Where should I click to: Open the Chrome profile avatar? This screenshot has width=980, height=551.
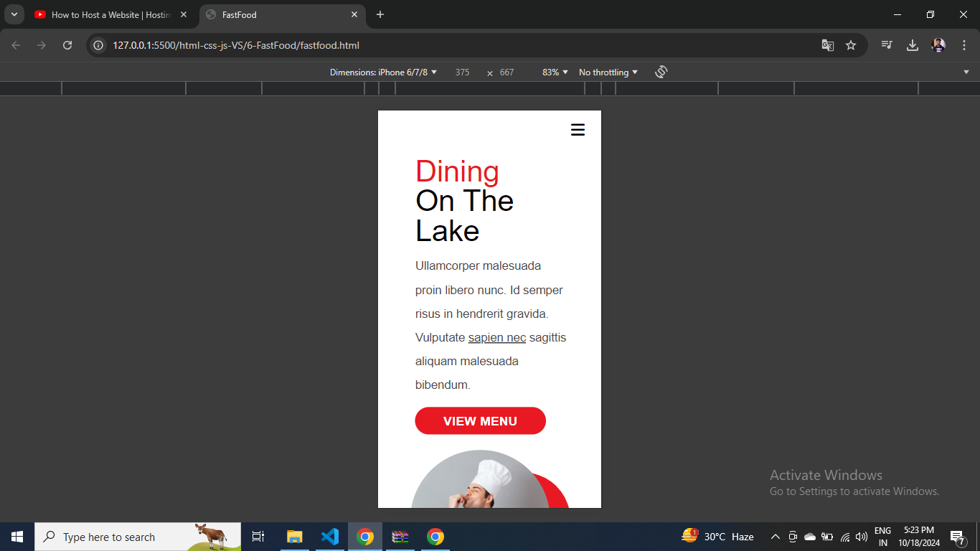click(x=938, y=45)
